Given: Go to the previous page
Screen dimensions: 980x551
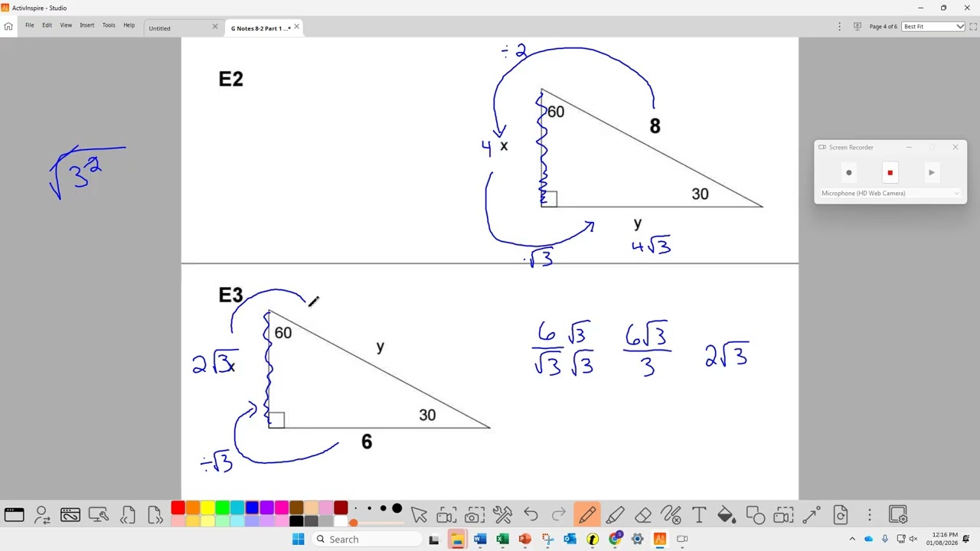Looking at the screenshot, I should coord(127,515).
